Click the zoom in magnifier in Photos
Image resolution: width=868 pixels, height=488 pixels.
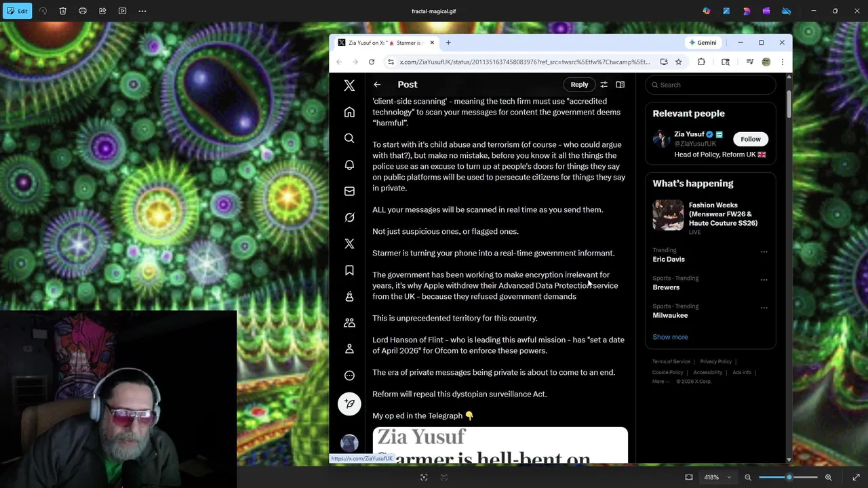click(828, 477)
